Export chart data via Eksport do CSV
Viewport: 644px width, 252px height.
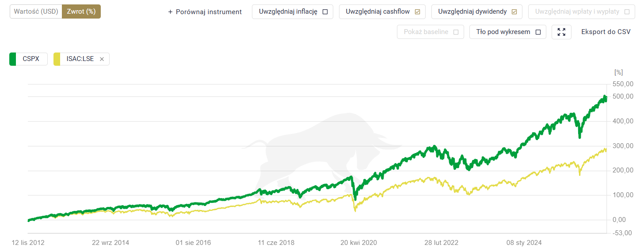(x=606, y=32)
